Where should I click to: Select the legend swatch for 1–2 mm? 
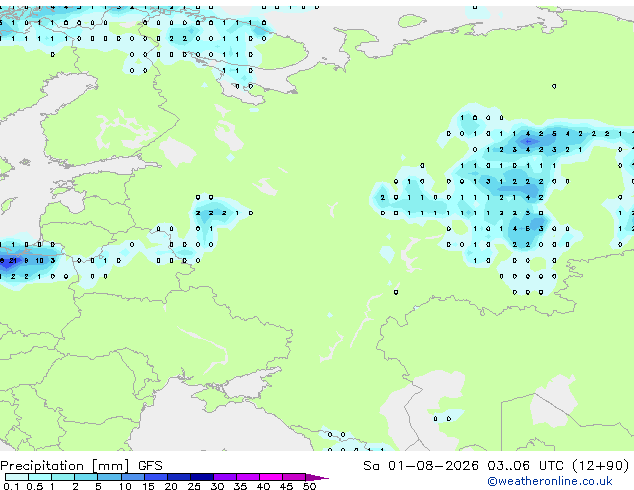click(x=63, y=477)
